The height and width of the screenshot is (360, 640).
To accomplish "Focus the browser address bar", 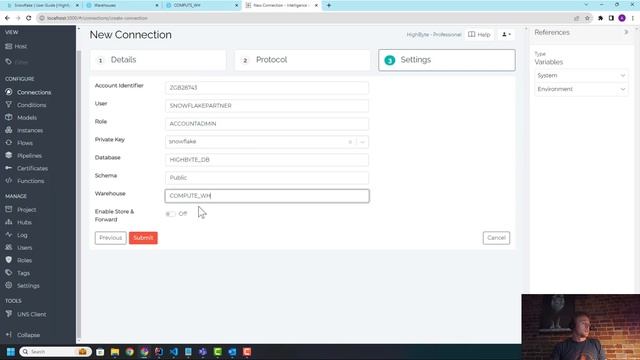I will pyautogui.click(x=302, y=18).
